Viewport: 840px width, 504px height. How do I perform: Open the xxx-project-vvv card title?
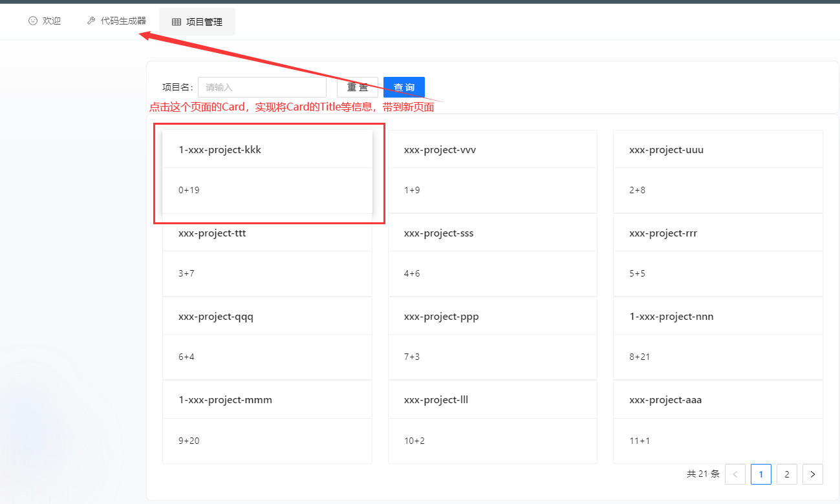click(440, 150)
